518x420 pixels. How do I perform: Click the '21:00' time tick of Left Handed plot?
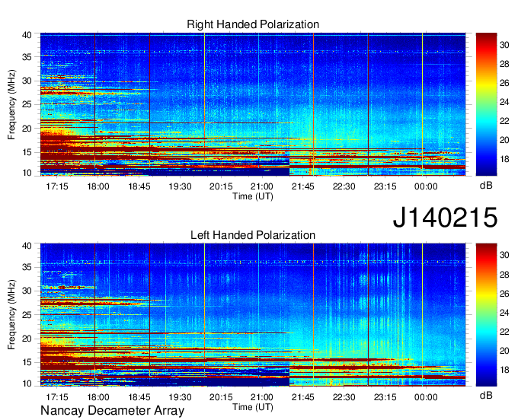pyautogui.click(x=262, y=397)
